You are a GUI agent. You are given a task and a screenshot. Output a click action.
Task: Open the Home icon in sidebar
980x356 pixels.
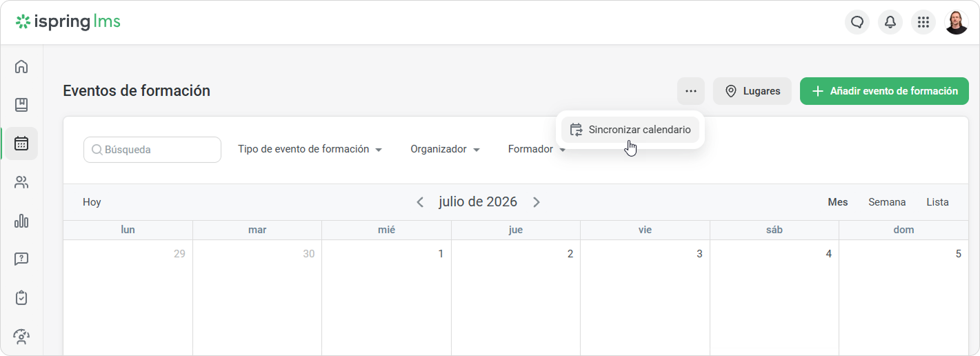pyautogui.click(x=21, y=67)
